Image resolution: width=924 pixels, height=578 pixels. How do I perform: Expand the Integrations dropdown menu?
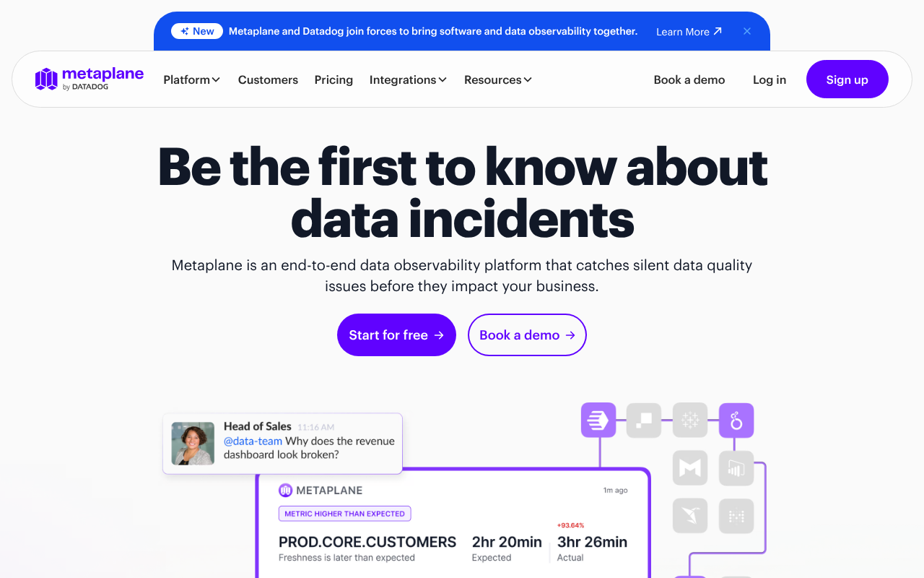(x=408, y=79)
